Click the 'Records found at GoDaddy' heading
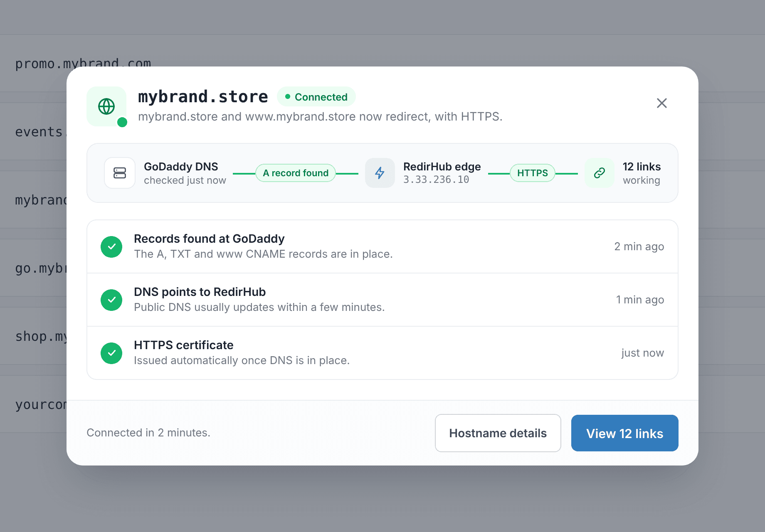This screenshot has width=765, height=532. tap(209, 239)
